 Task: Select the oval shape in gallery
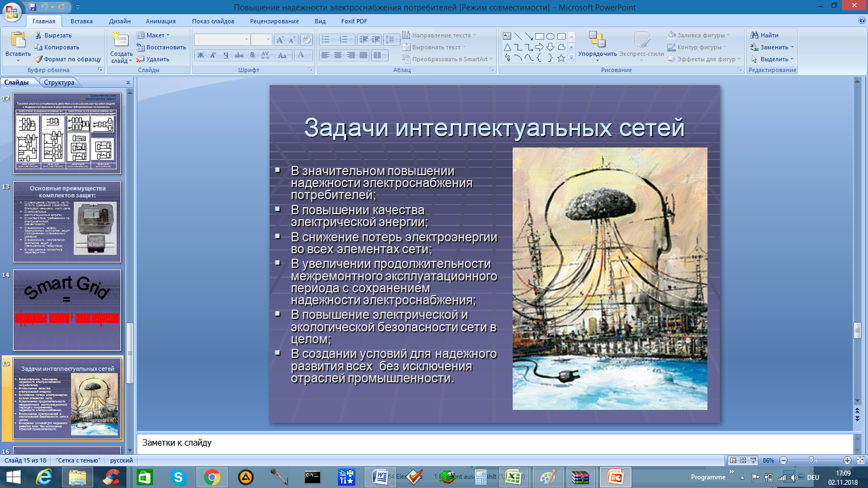(x=551, y=36)
